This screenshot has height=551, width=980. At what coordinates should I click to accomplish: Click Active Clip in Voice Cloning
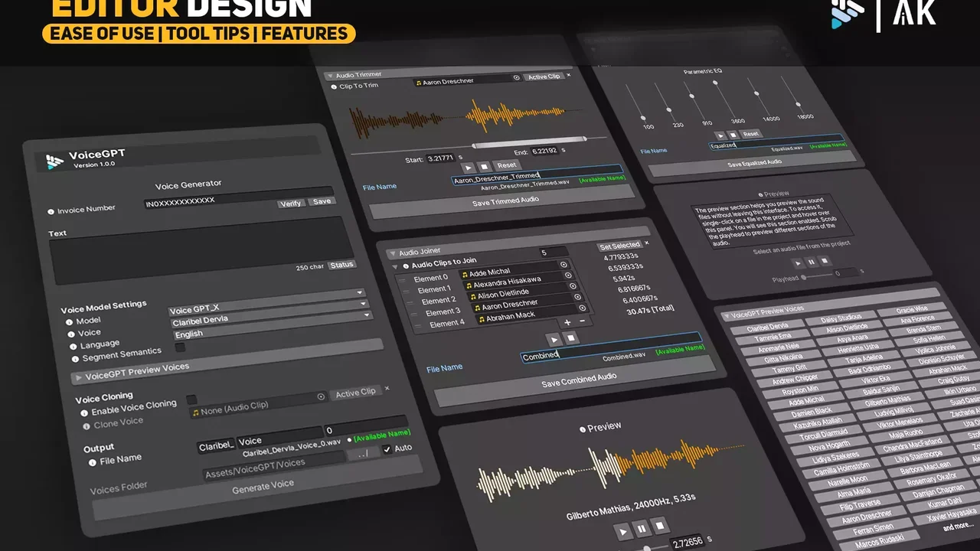pyautogui.click(x=356, y=393)
